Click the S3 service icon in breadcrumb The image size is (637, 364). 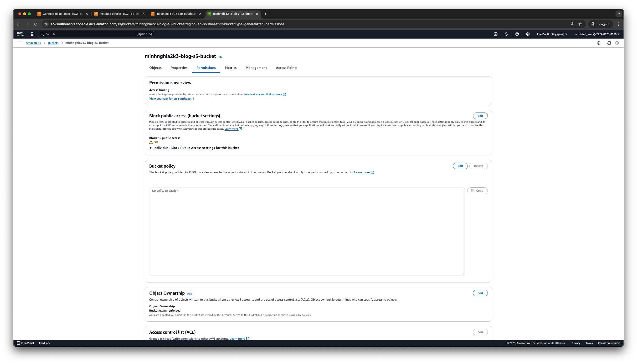[x=33, y=42]
